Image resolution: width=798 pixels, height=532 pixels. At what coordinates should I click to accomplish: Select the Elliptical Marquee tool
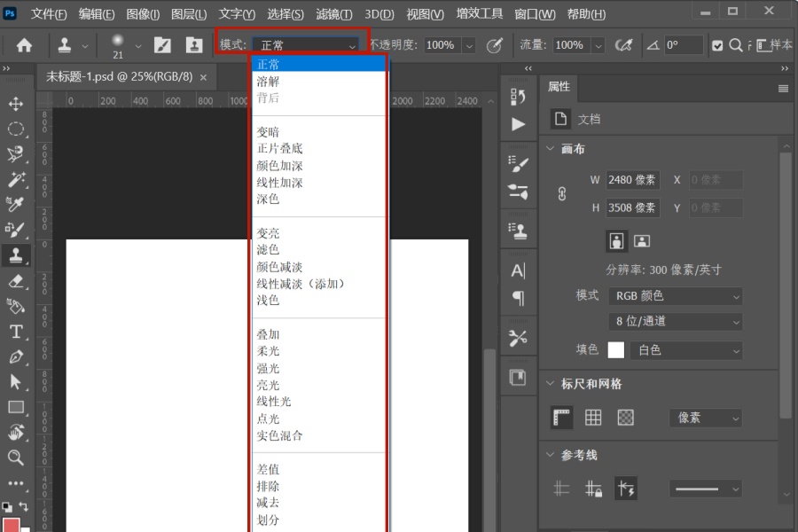pyautogui.click(x=16, y=129)
